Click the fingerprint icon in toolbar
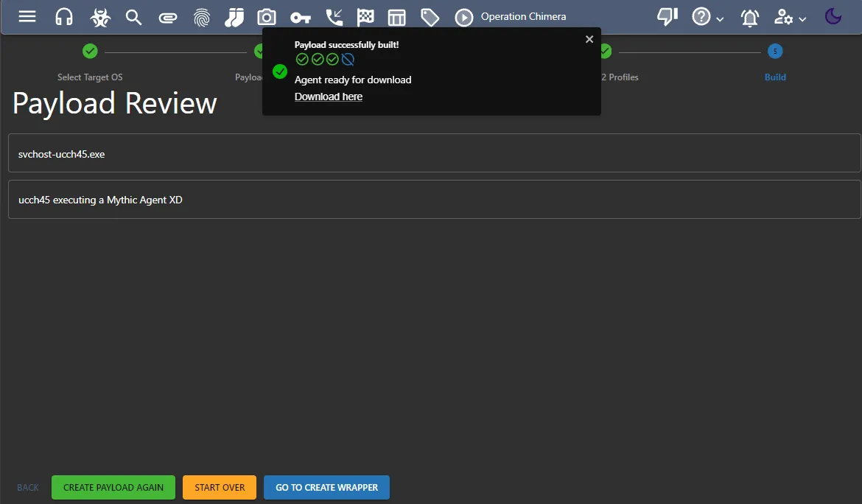This screenshot has width=862, height=504. [x=202, y=17]
